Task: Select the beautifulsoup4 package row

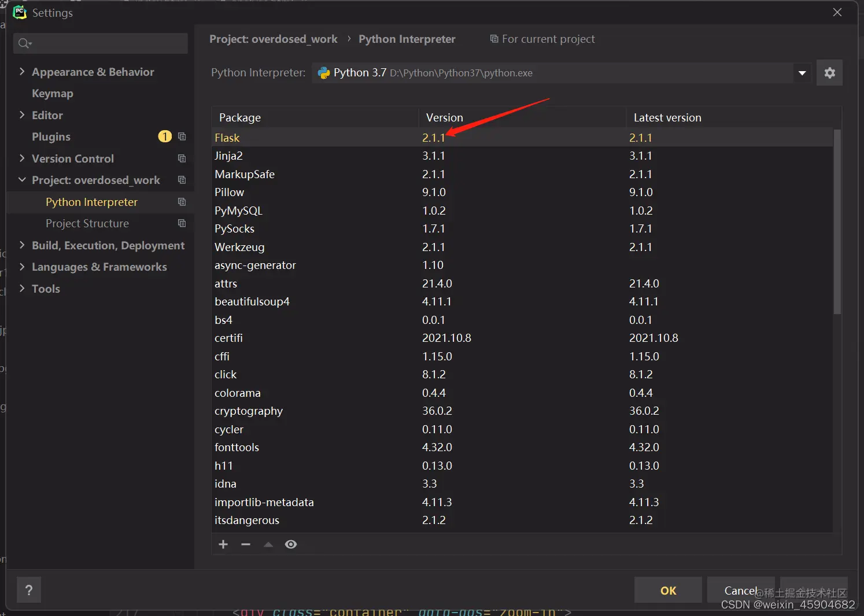Action: [x=522, y=301]
